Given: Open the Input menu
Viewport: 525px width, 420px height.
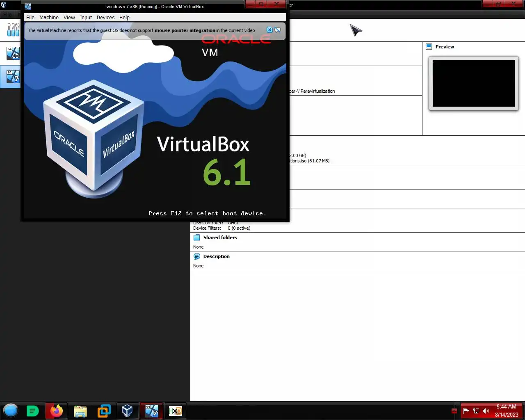Looking at the screenshot, I should click(x=86, y=18).
